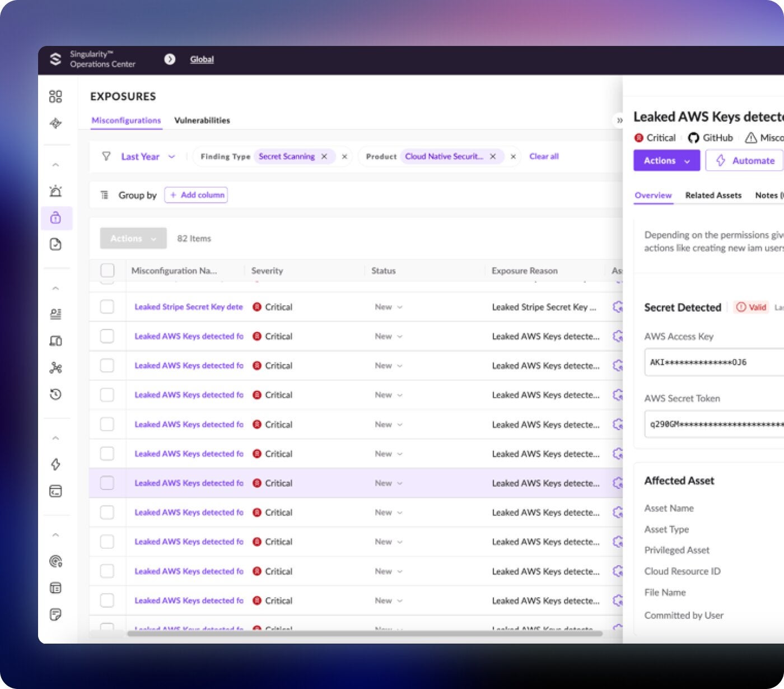Click the history clock icon in sidebar
The height and width of the screenshot is (689, 784).
[x=55, y=395]
